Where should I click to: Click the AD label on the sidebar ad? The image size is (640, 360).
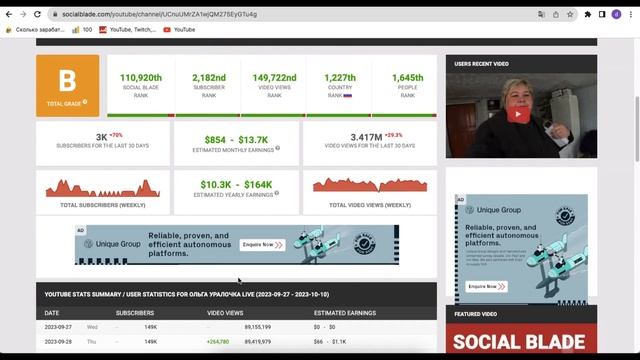tap(460, 200)
